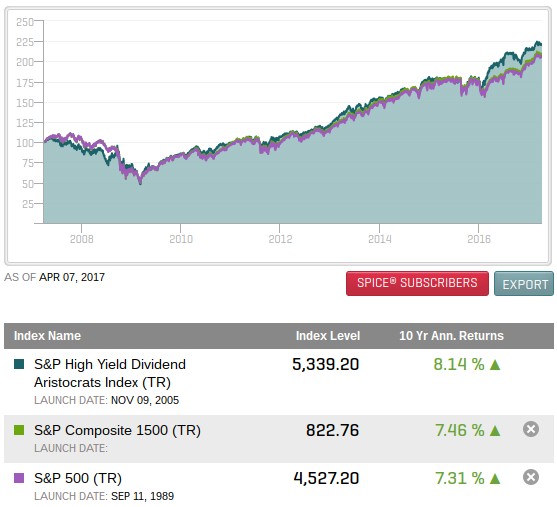Click the up arrow beside 8.14 %

[x=495, y=365]
